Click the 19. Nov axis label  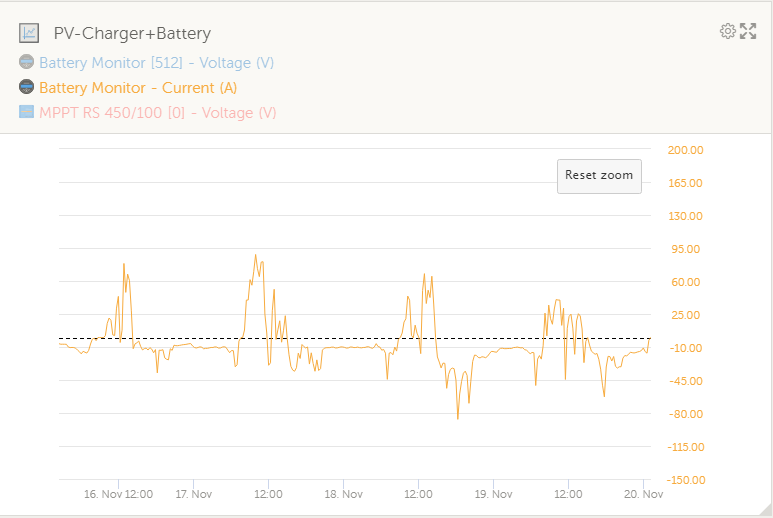[x=493, y=494]
